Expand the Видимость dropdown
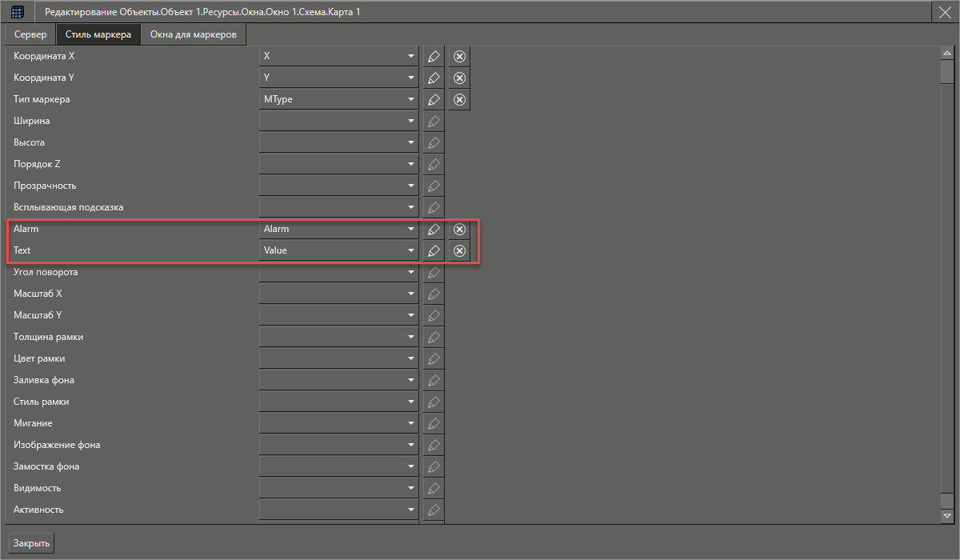 pos(410,488)
